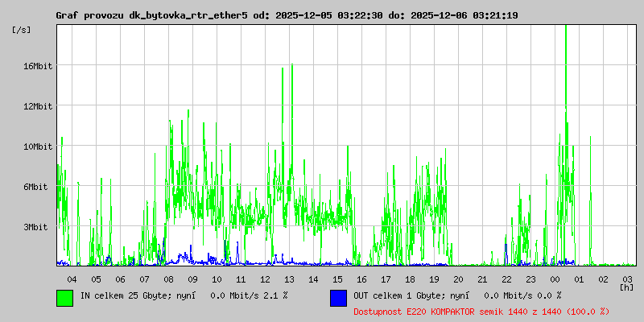Click the hour label '19' on x-axis
Screen dimensions: 644x322
434,279
